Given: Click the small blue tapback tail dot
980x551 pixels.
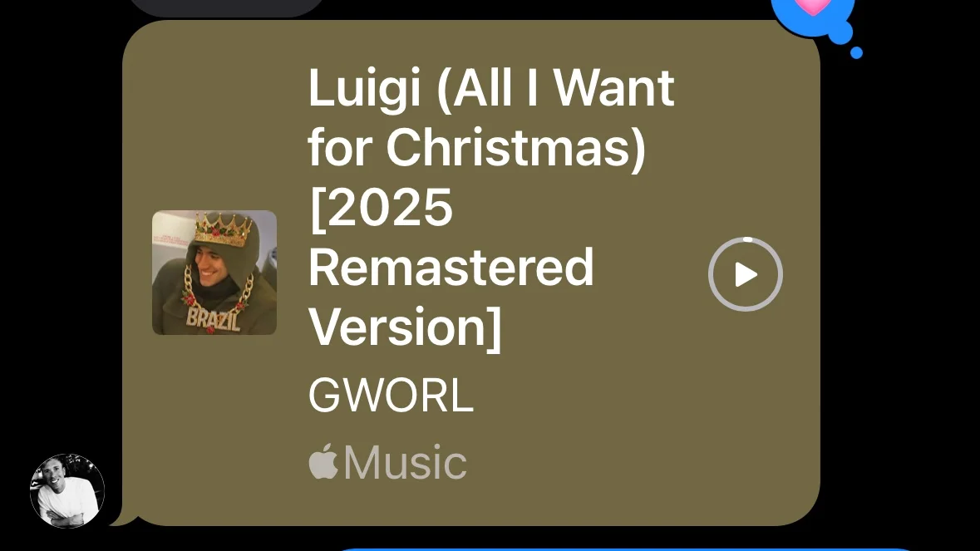Looking at the screenshot, I should [x=856, y=53].
